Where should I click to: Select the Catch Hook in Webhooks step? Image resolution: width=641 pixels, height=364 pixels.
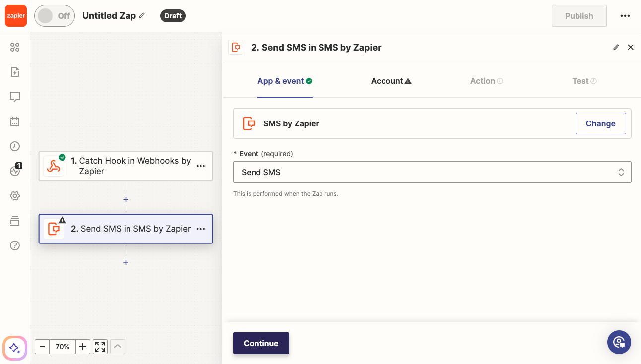[126, 166]
